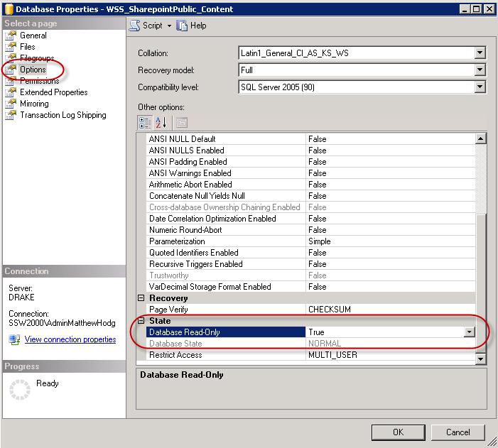The height and width of the screenshot is (448, 498).
Task: Open the Recovery model dropdown
Action: 480,70
